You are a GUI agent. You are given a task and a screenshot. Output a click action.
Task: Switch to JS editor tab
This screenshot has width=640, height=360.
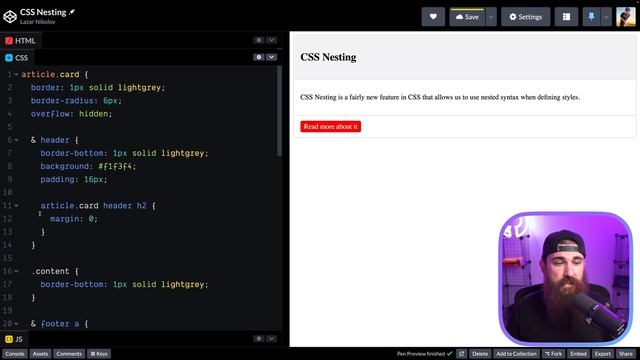click(14, 339)
